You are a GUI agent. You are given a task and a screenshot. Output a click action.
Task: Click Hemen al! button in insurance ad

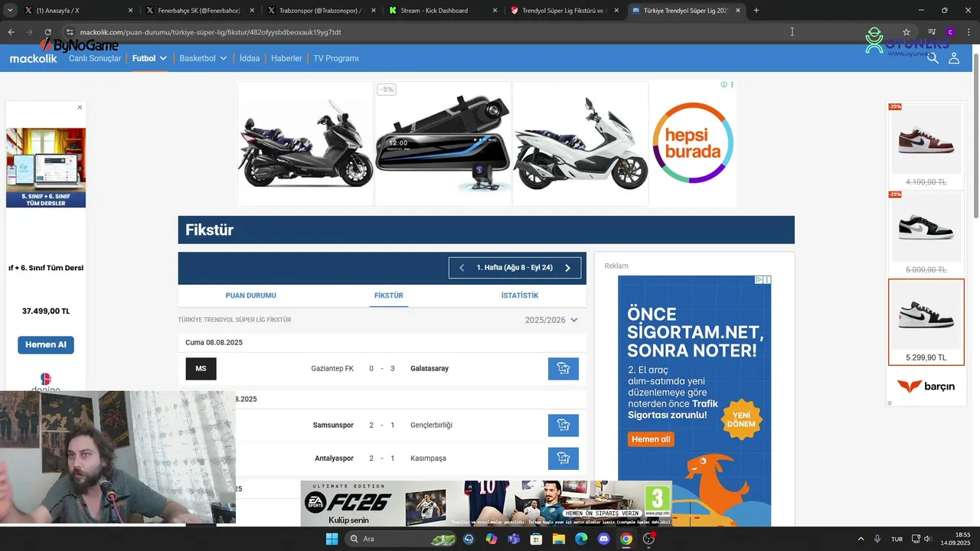pyautogui.click(x=651, y=439)
